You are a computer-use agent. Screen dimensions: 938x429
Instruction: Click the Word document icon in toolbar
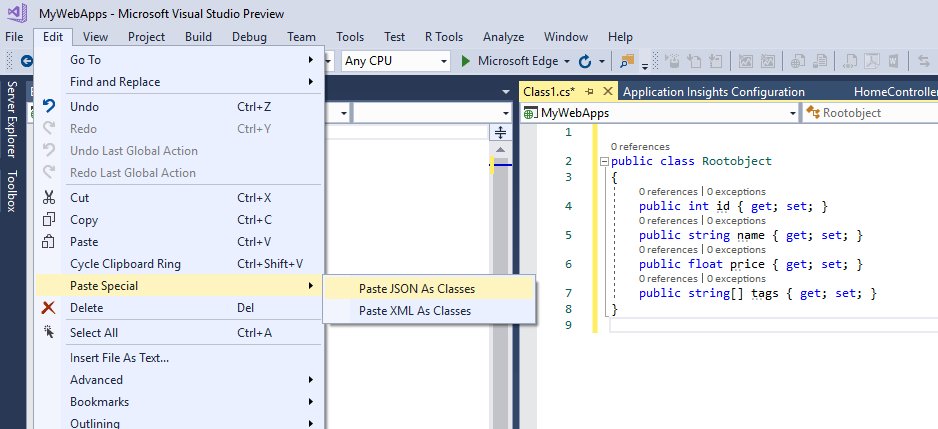(894, 61)
